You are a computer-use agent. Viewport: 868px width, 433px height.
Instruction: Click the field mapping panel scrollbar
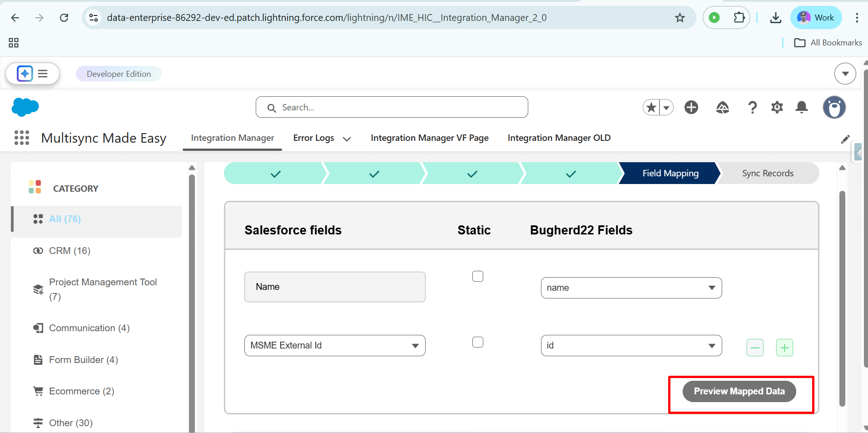click(x=842, y=299)
